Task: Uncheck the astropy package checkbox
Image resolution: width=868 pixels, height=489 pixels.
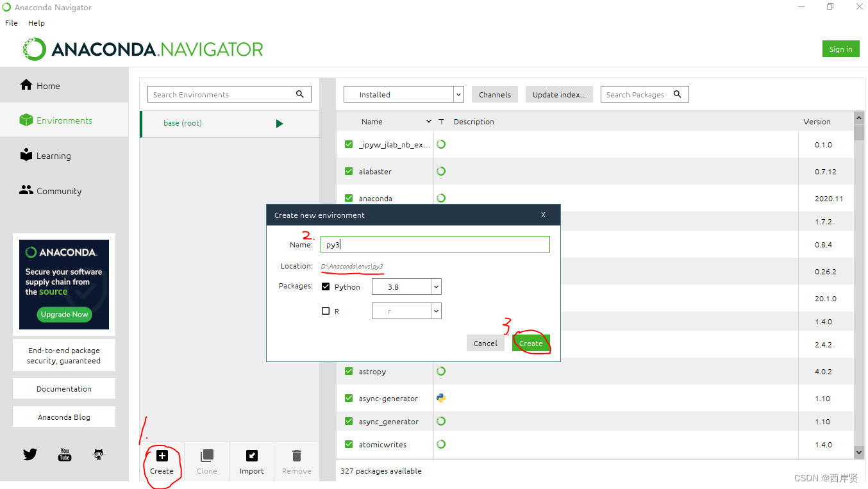Action: pos(349,371)
